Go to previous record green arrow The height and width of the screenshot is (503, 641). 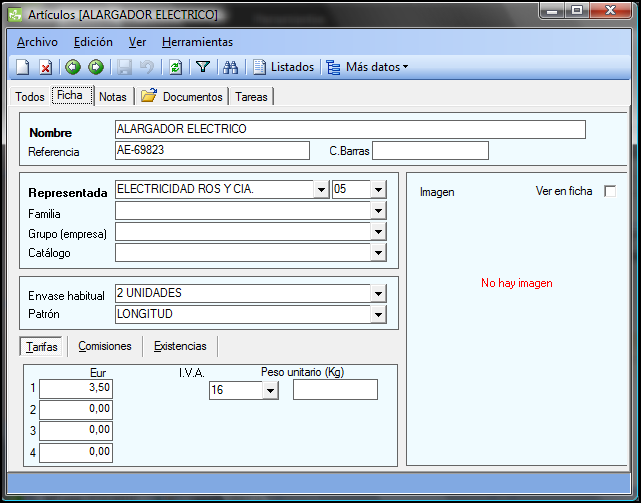click(x=73, y=67)
